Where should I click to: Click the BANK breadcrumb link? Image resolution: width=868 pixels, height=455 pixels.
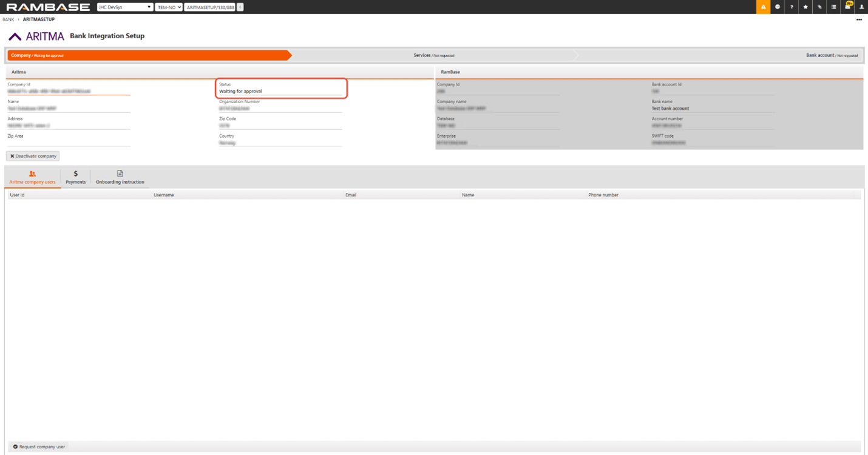pyautogui.click(x=8, y=19)
